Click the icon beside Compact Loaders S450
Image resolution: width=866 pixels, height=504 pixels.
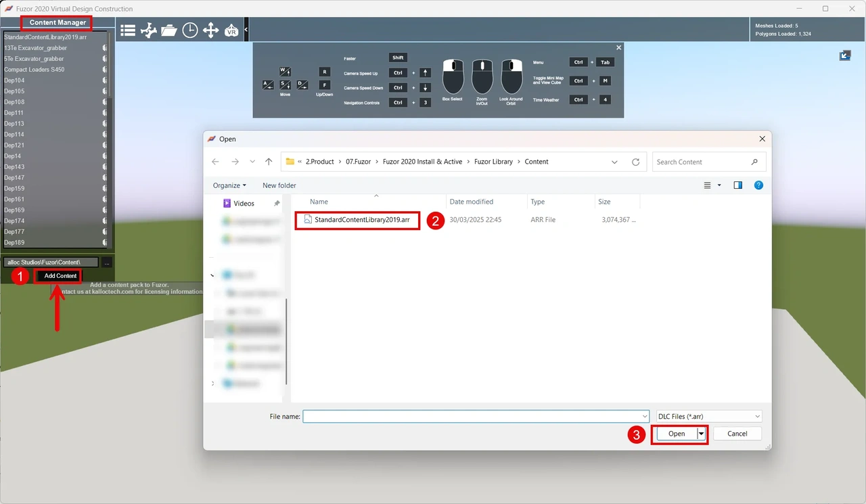point(105,70)
